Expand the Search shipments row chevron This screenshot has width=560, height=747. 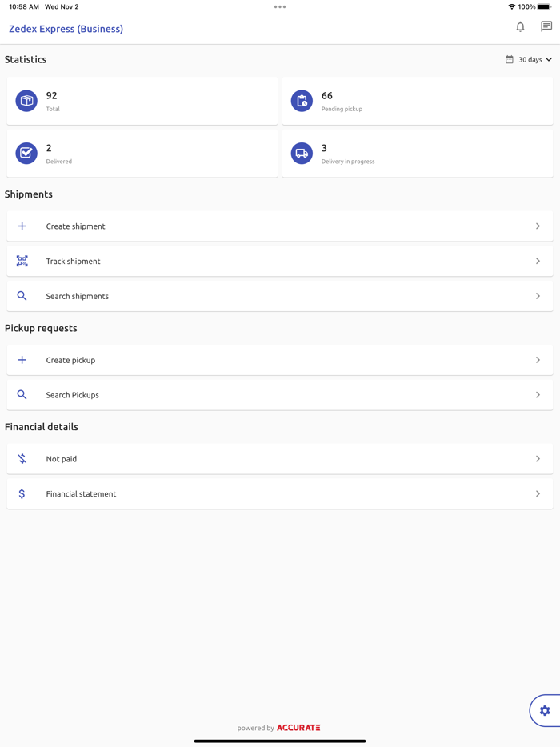click(538, 296)
